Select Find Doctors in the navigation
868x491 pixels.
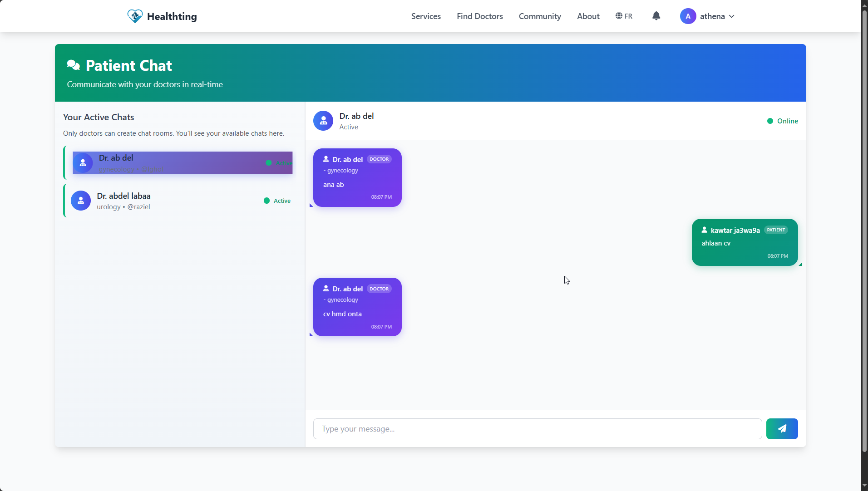tap(480, 16)
